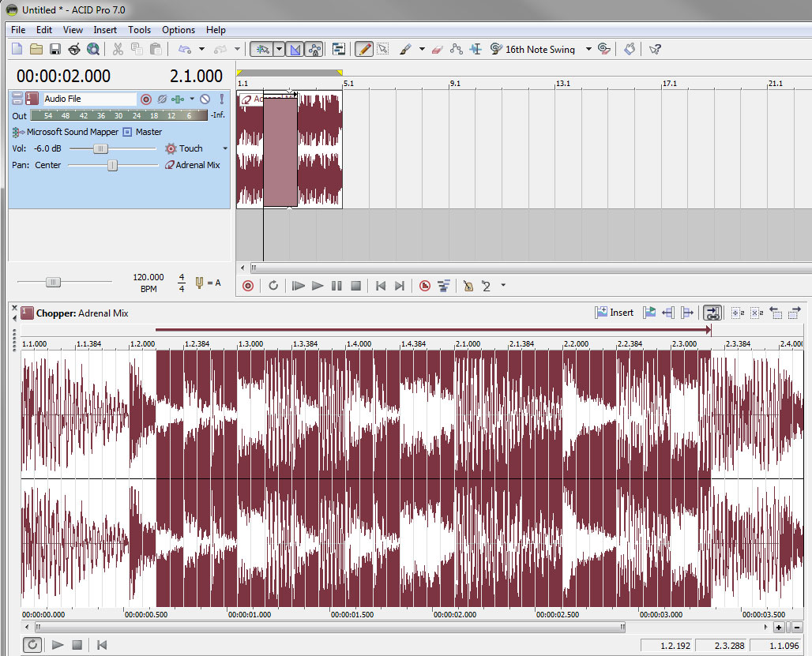Viewport: 812px width, 656px height.
Task: Open the Paint tool options dropdown
Action: [422, 49]
